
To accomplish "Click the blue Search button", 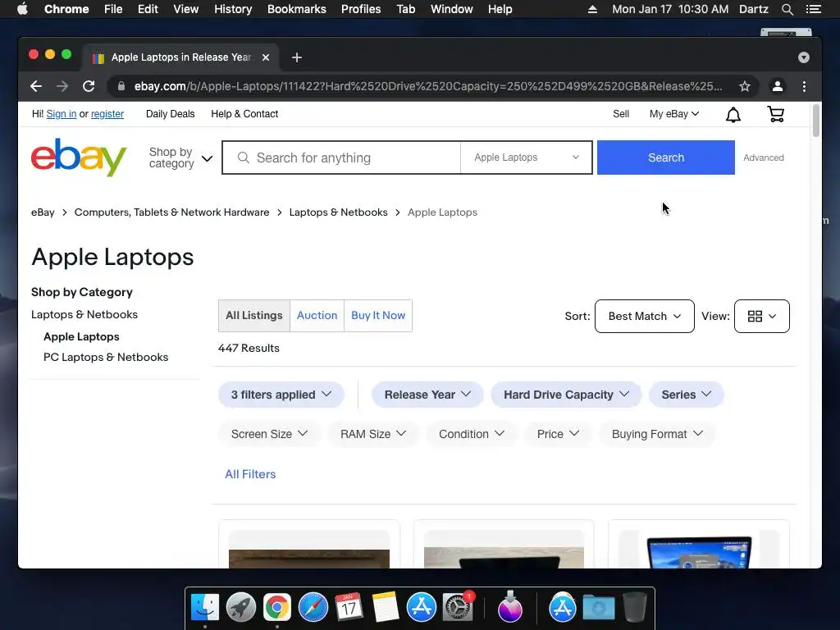I will click(666, 157).
